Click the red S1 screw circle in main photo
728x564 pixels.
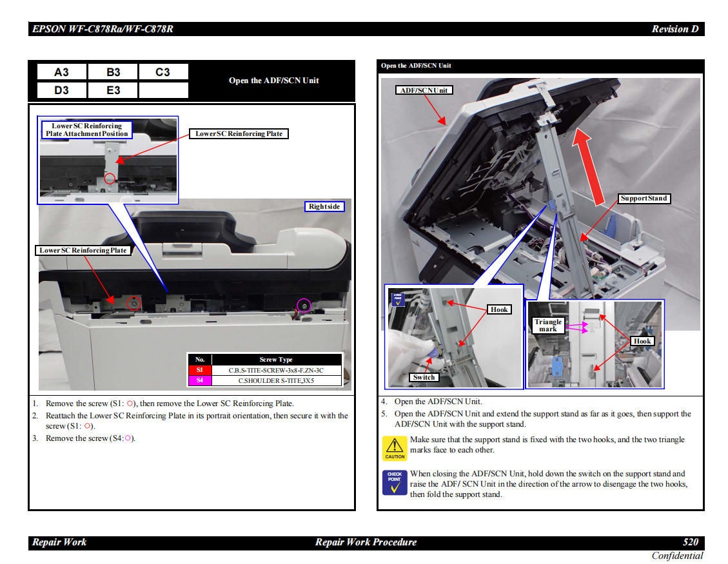click(133, 303)
